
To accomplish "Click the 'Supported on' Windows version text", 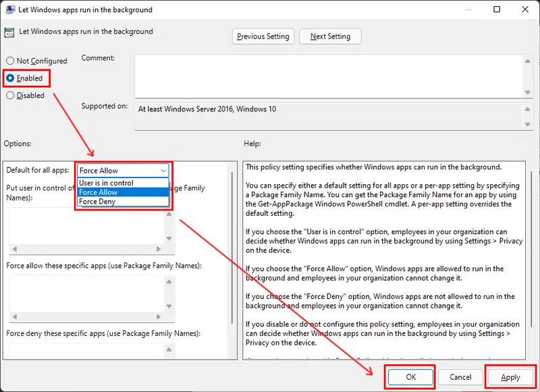I will 207,109.
